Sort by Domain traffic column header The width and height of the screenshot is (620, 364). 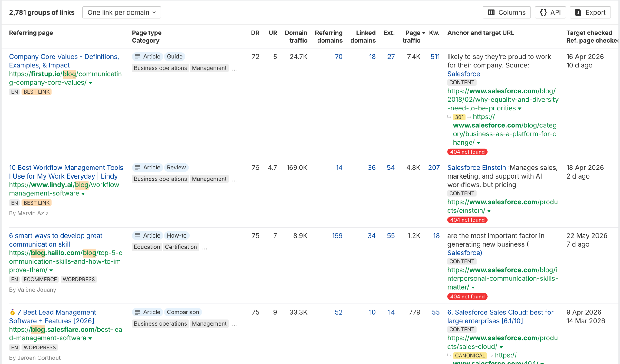point(296,36)
